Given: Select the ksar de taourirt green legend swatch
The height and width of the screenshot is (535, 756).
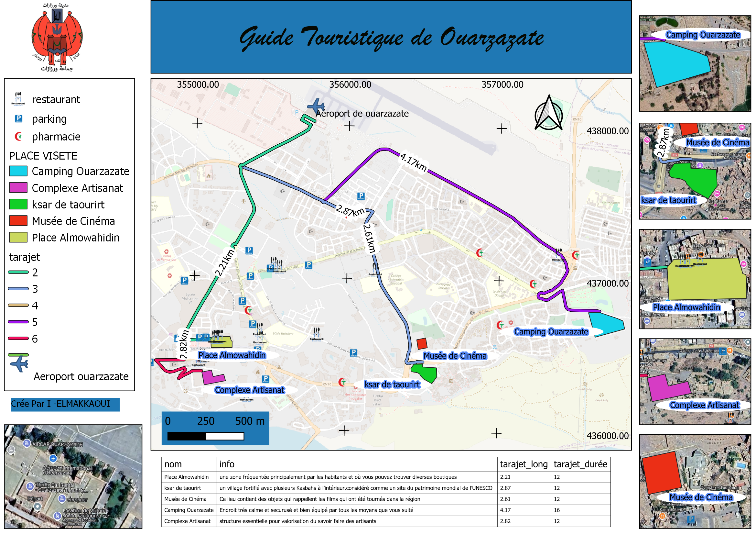Looking at the screenshot, I should pos(18,204).
